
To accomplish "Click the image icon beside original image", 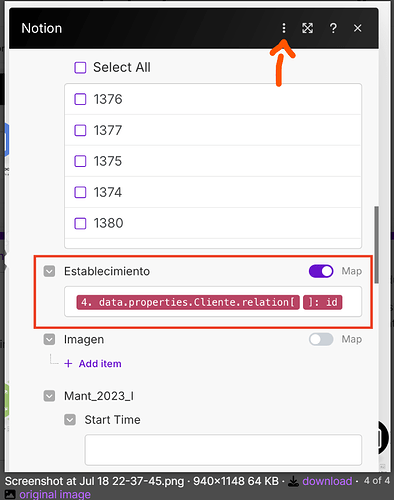I will click(x=10, y=494).
